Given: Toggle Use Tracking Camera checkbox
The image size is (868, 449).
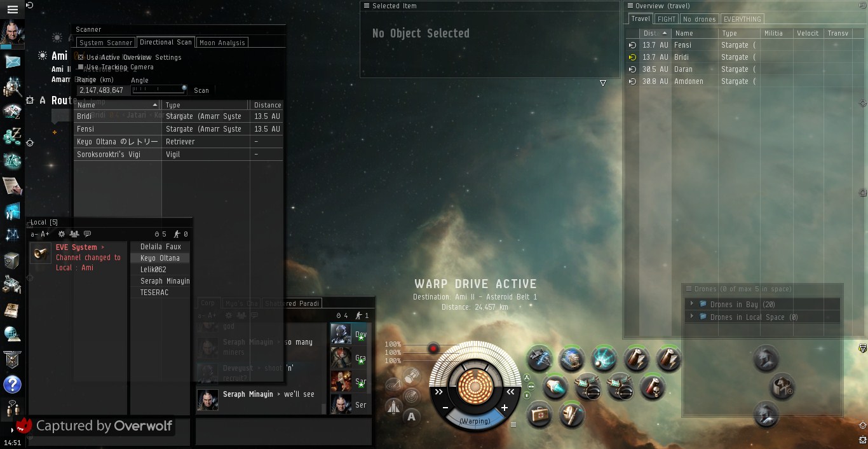Looking at the screenshot, I should (x=81, y=67).
